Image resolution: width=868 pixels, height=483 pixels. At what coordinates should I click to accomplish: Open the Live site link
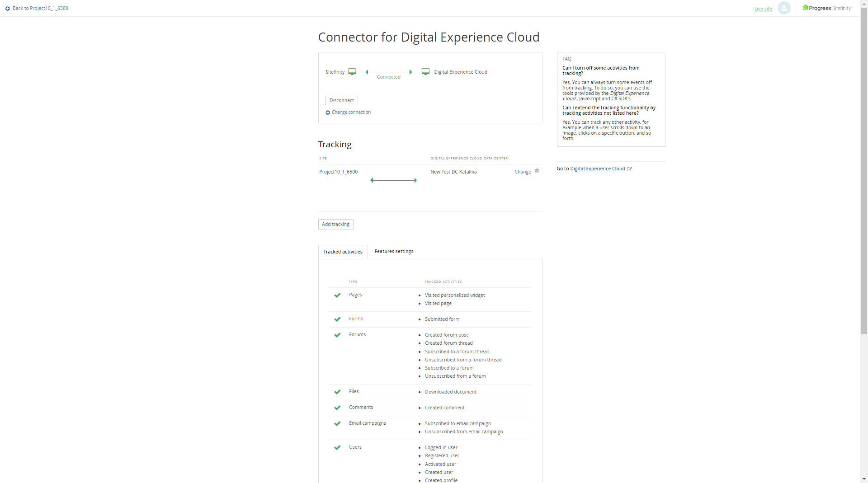(763, 9)
